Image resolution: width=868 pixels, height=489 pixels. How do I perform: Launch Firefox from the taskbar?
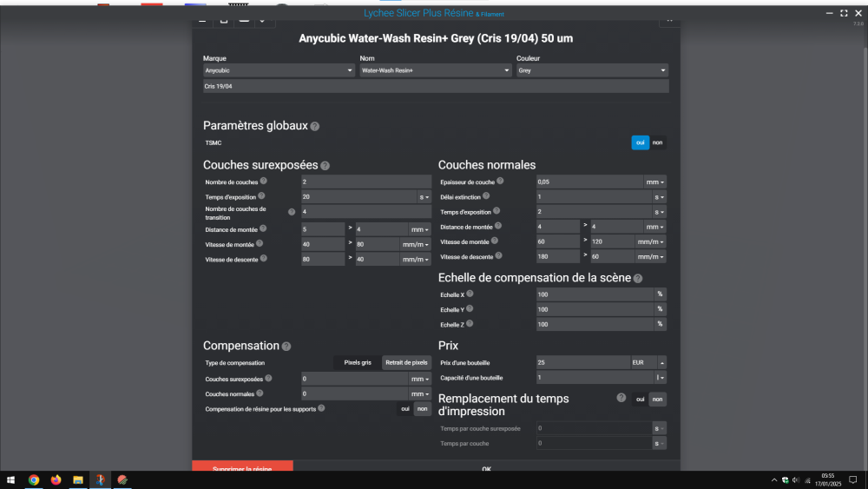point(56,480)
